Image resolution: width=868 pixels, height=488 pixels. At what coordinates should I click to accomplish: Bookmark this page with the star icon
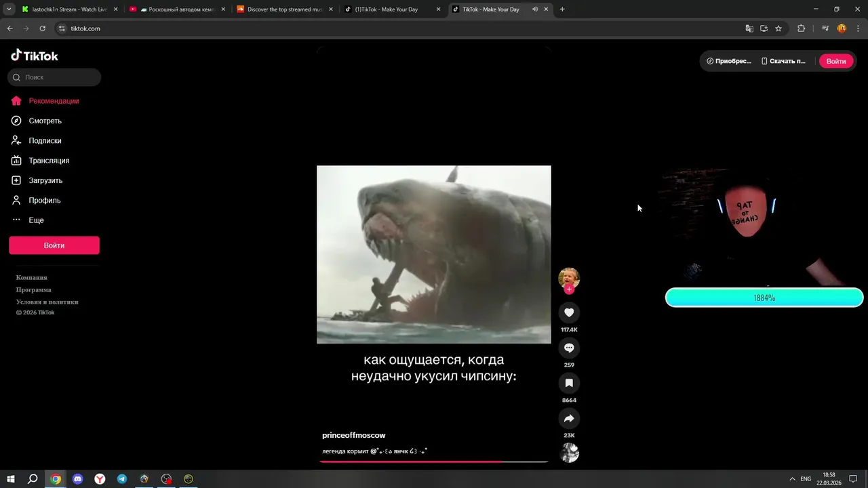click(778, 28)
